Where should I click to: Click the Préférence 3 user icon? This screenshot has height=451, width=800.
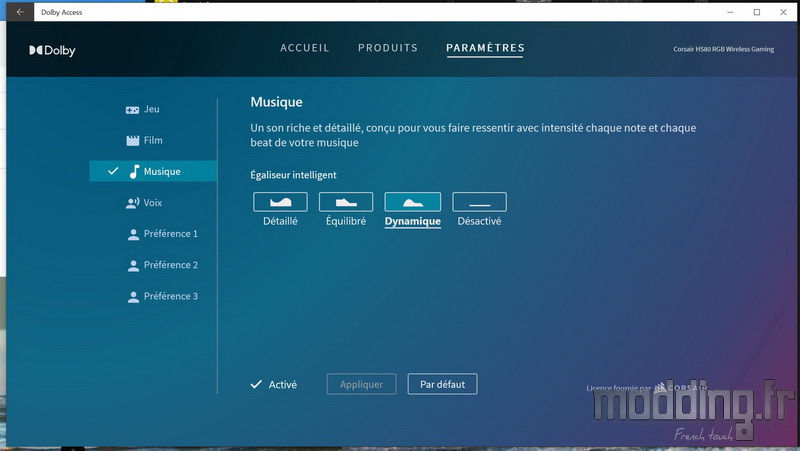point(133,297)
